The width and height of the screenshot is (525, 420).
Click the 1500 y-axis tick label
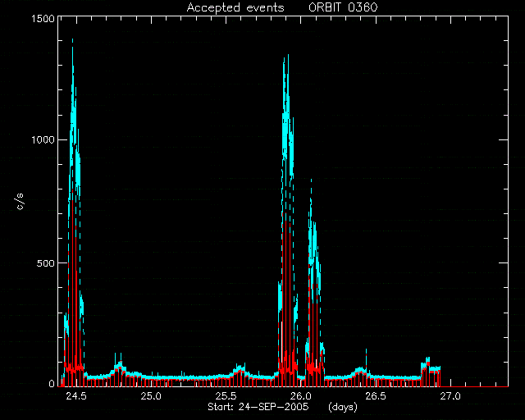click(43, 18)
